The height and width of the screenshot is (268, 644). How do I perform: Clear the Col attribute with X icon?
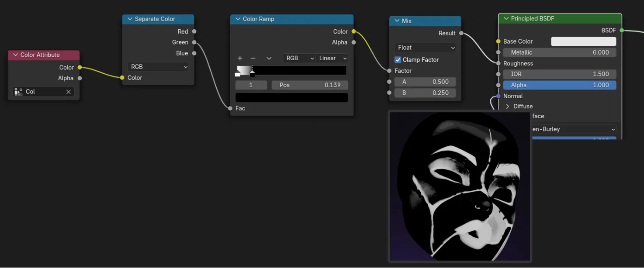68,92
